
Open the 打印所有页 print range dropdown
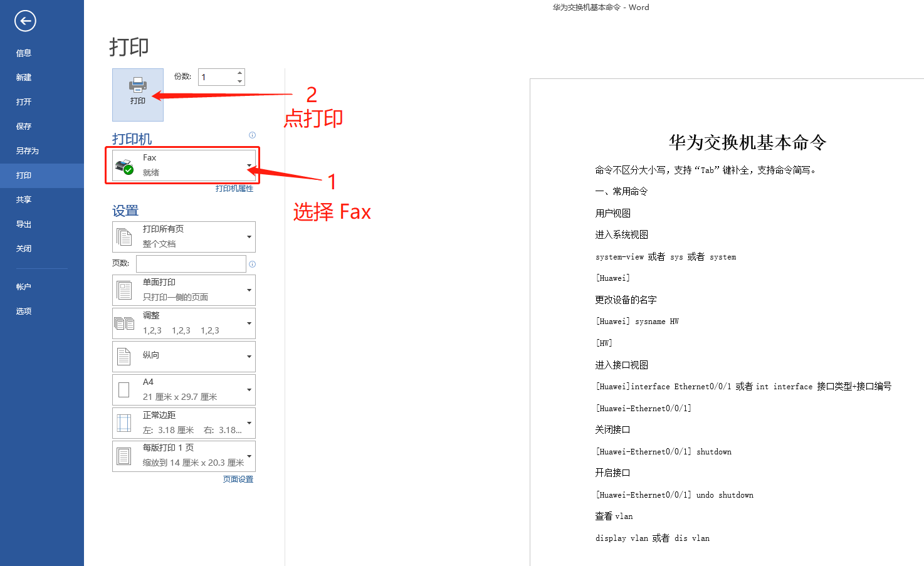click(x=248, y=236)
